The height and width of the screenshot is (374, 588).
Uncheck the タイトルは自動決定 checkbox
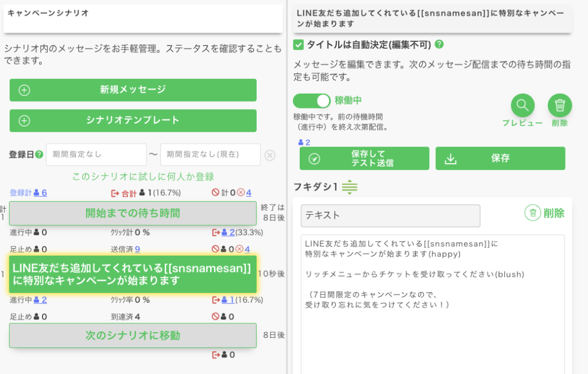pyautogui.click(x=299, y=44)
